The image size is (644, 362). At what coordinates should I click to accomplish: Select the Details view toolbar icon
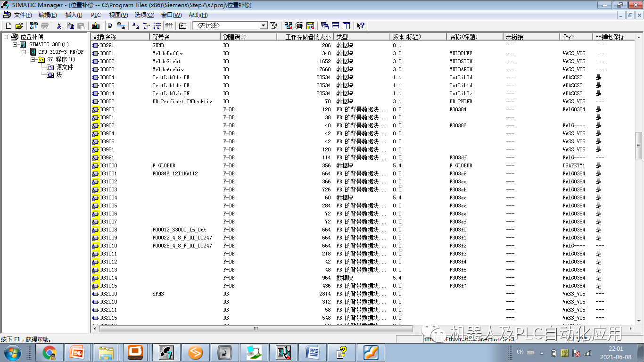point(168,25)
